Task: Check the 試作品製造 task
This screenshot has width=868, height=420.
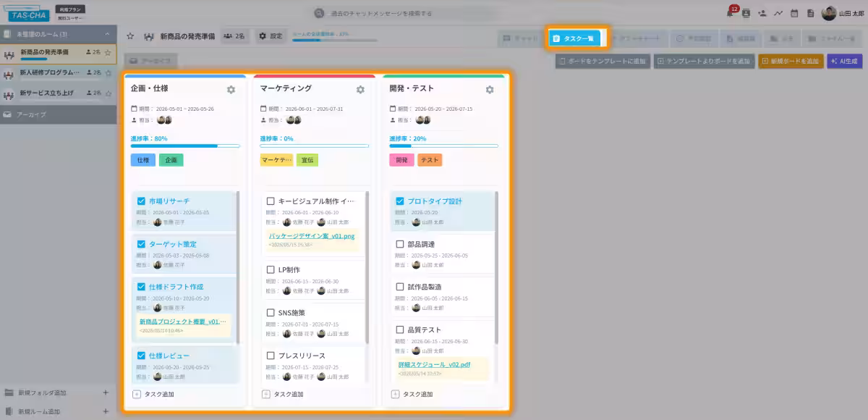Action: pyautogui.click(x=400, y=287)
